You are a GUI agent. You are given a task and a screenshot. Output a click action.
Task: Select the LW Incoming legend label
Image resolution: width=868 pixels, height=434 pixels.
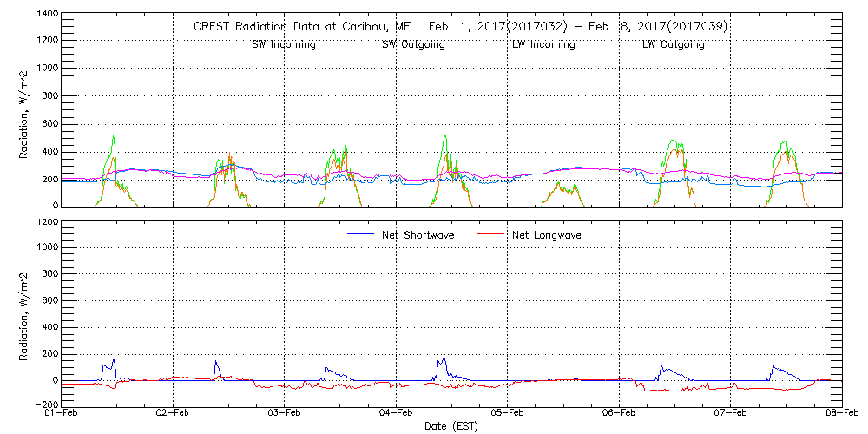coord(543,44)
